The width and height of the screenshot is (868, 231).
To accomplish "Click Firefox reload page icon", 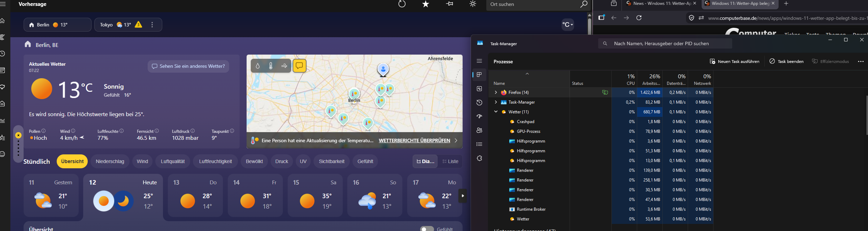I will pyautogui.click(x=639, y=18).
